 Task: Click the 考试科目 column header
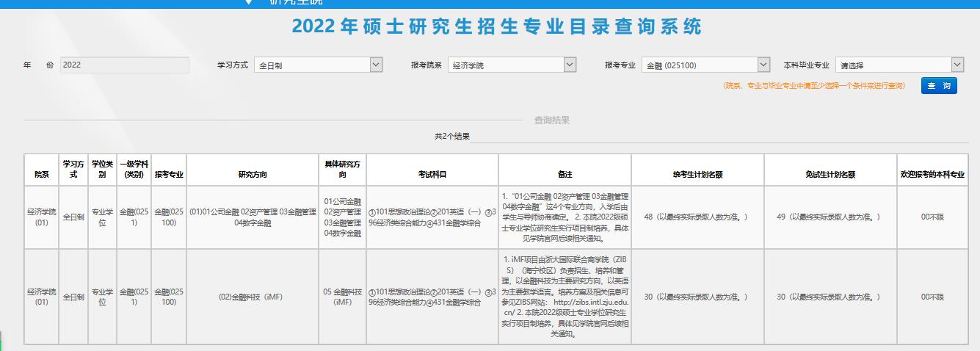click(x=432, y=175)
